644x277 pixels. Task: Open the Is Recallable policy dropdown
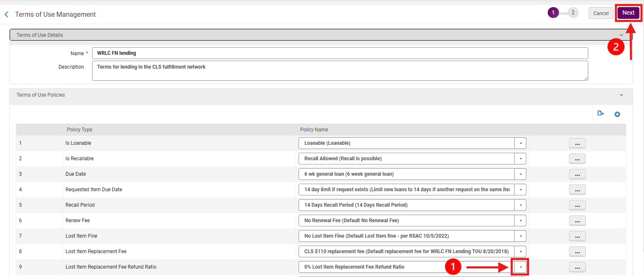tap(520, 159)
